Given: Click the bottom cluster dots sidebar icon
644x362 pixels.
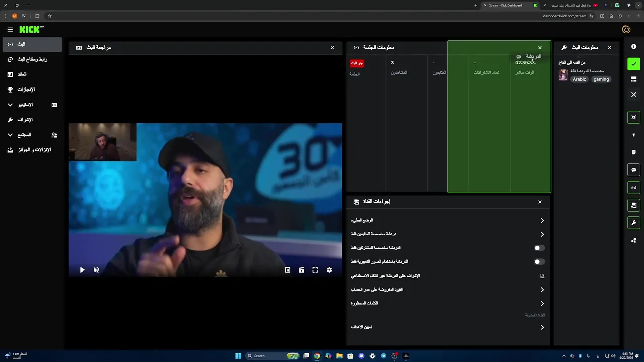Looking at the screenshot, I should (x=634, y=240).
